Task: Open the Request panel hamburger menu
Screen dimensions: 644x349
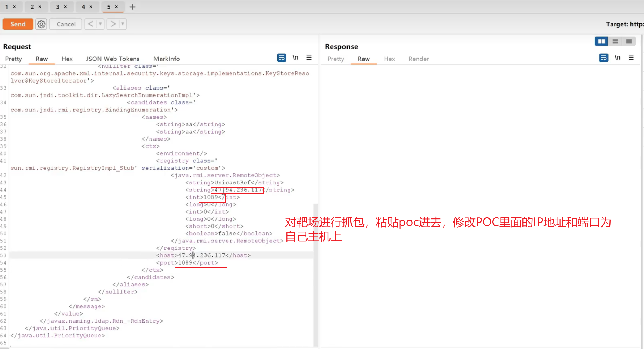Action: click(x=309, y=58)
